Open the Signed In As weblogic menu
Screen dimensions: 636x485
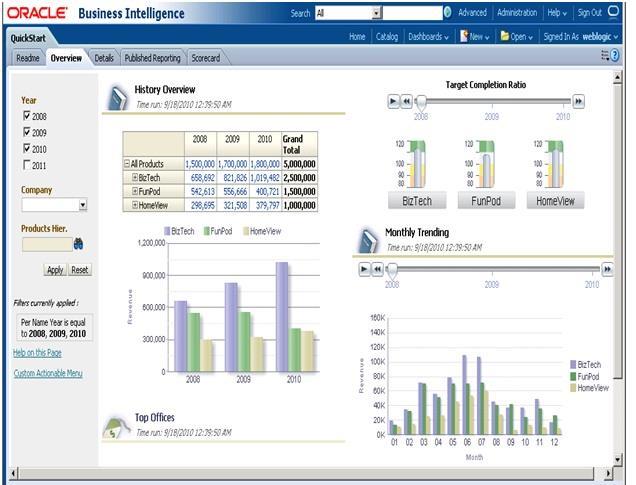click(580, 36)
